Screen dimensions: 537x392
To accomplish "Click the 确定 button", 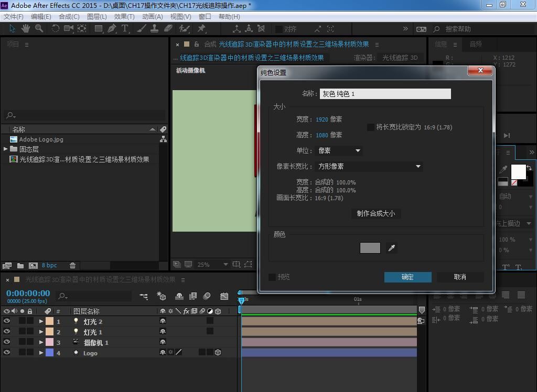I will click(407, 277).
